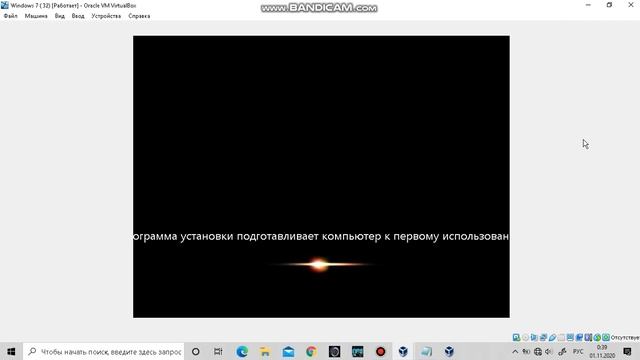This screenshot has width=640, height=360.
Task: Launch Microsoft Edge from the taskbar
Action: coord(242,351)
